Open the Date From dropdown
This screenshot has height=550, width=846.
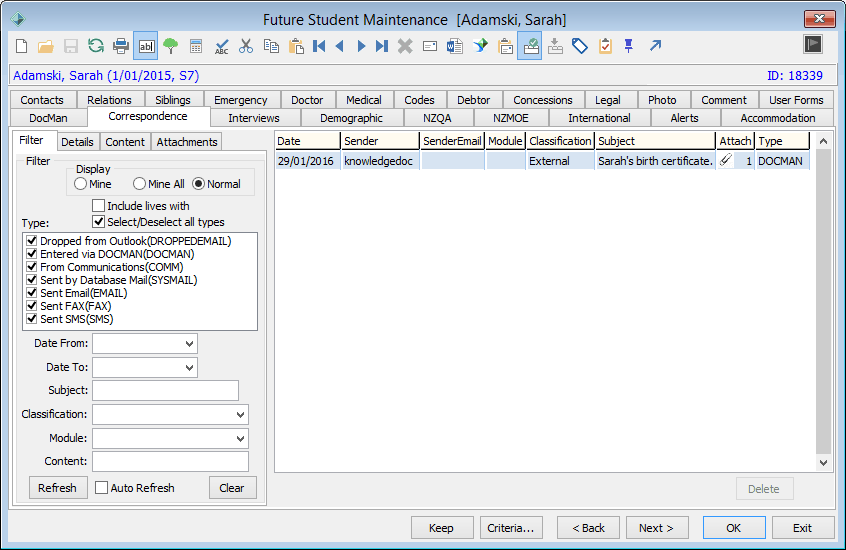click(x=189, y=344)
